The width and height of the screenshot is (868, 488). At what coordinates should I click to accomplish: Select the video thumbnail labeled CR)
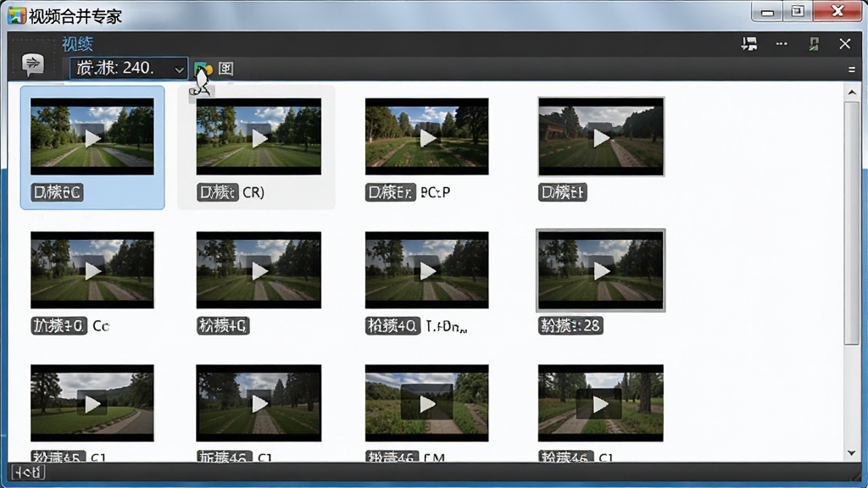pos(259,136)
